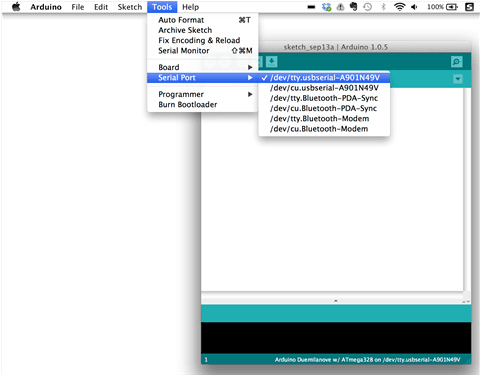Click the sketch_sep13a window title
Image resolution: width=483 pixels, height=378 pixels.
336,47
